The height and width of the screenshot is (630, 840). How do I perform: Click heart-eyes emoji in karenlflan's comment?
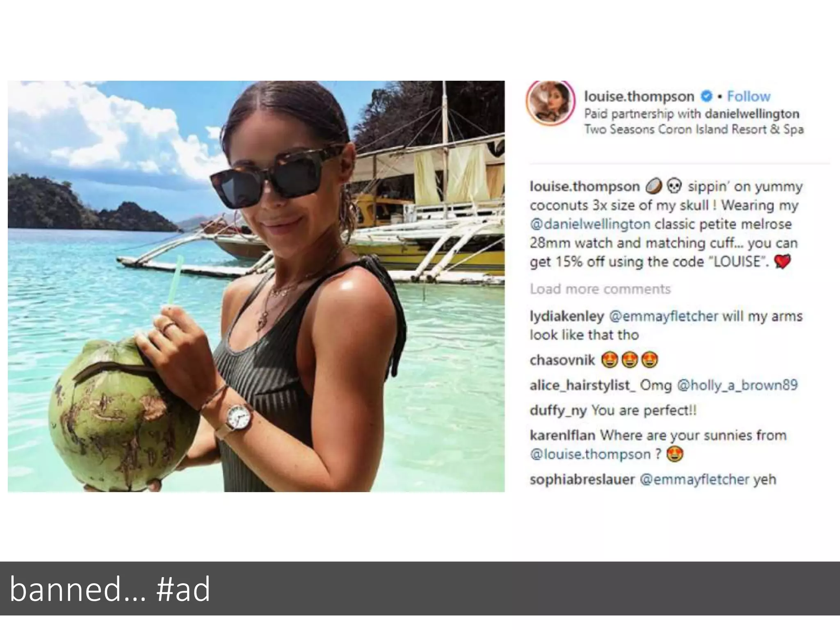pos(675,454)
